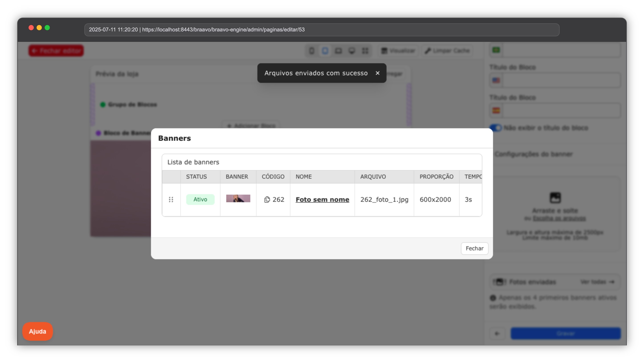644x363 pixels.
Task: Open the Ajuda help button
Action: pos(37,331)
